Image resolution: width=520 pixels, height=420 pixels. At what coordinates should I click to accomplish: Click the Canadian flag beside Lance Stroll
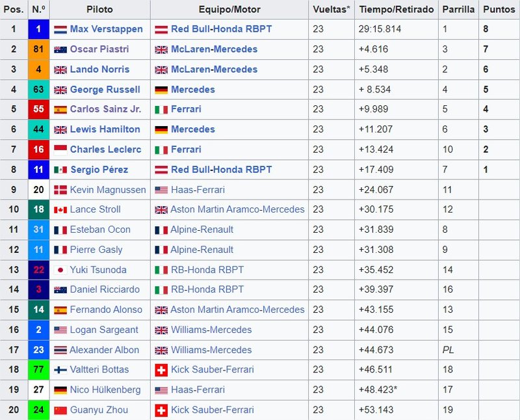60,210
